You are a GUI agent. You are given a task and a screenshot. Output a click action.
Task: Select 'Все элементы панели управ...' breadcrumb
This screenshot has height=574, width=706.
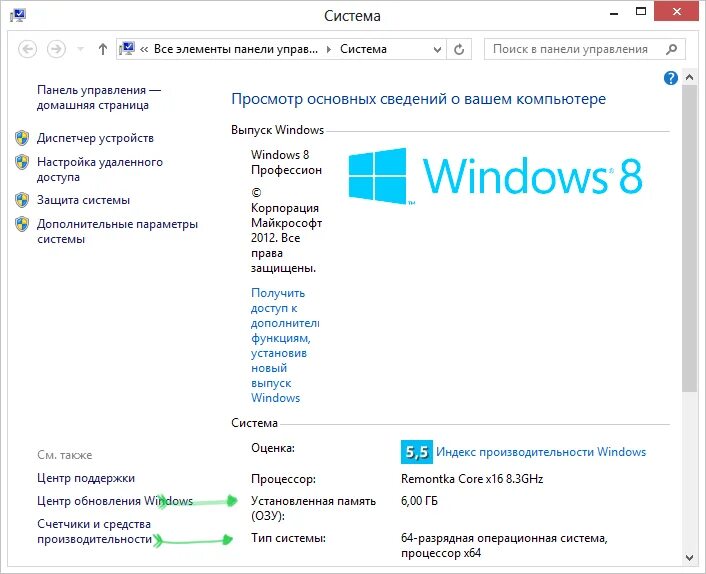click(x=236, y=49)
